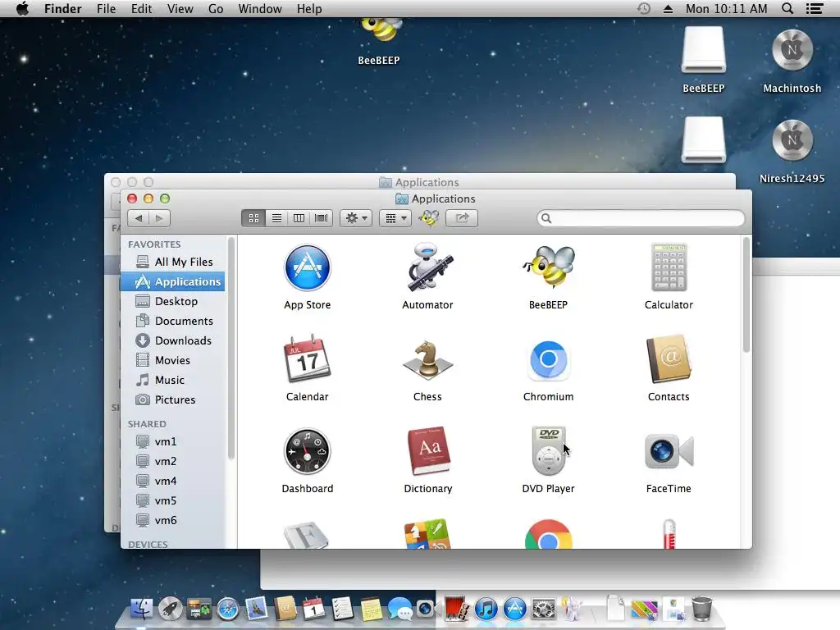Open the Action gear dropdown menu

[356, 218]
